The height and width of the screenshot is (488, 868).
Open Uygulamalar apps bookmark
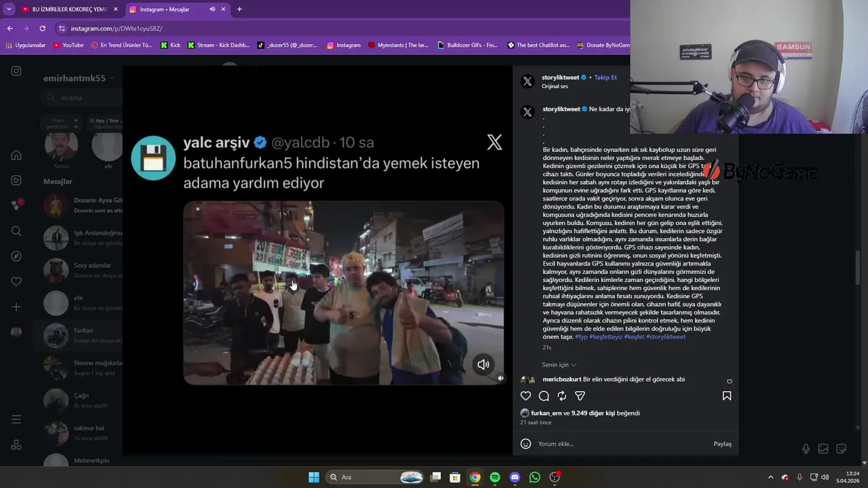point(25,45)
